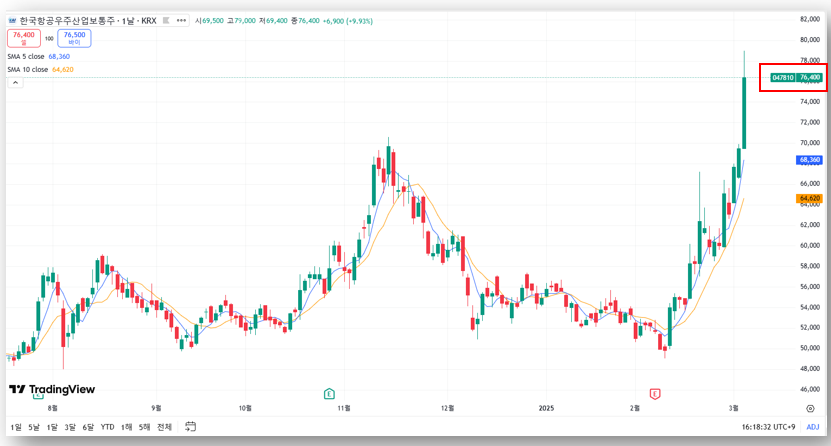
Task: Click the 60,000 price axis label
Action: (x=809, y=245)
